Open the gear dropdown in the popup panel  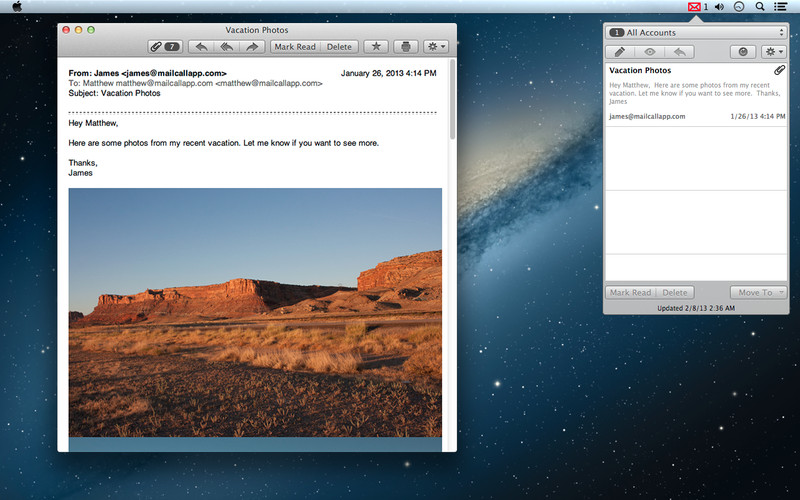coord(773,52)
